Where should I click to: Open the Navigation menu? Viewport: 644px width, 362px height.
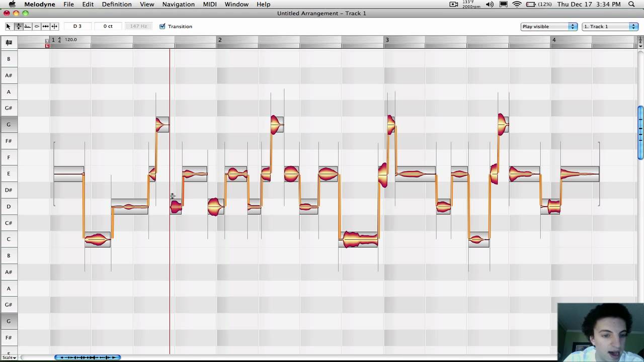(x=179, y=4)
